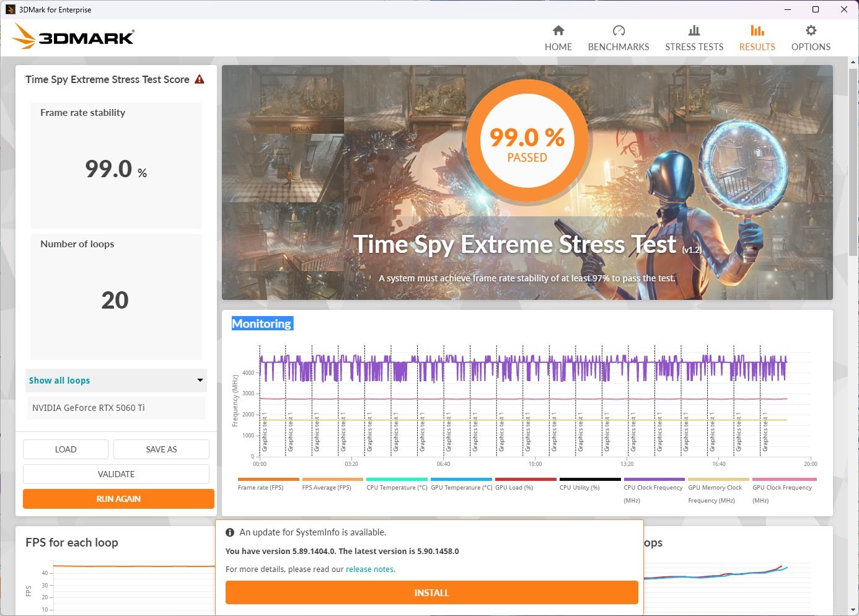Click the NVIDIA GeForce RTX 5060 Ti field
Viewport: 859px width, 616px height.
(x=116, y=408)
